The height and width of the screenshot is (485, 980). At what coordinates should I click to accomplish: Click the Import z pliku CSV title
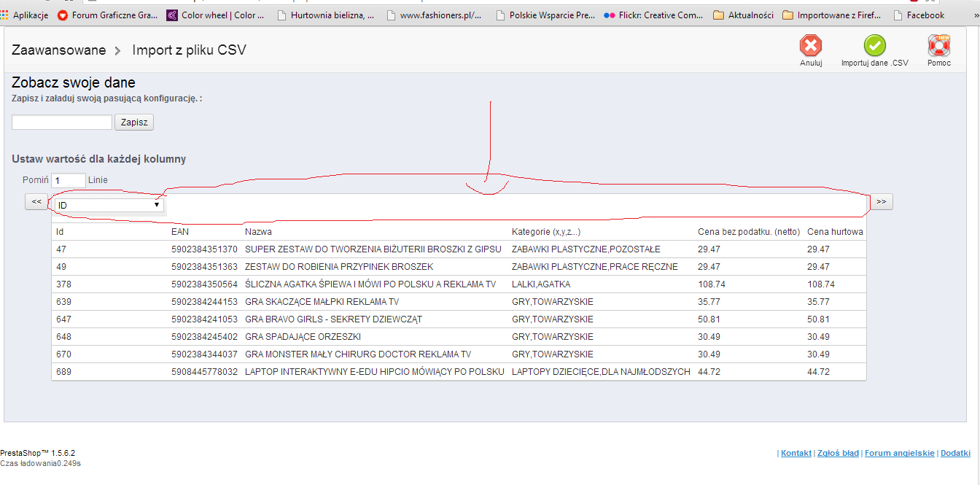click(x=189, y=50)
